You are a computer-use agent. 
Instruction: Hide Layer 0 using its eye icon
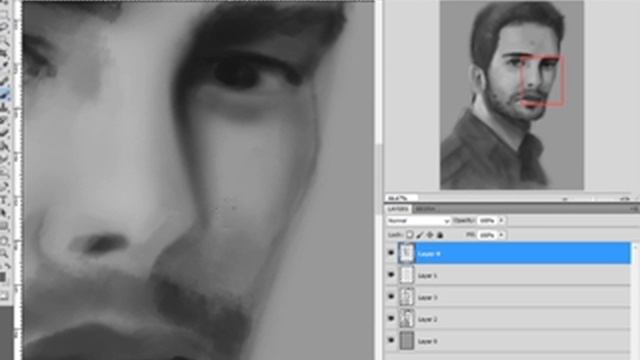click(391, 340)
